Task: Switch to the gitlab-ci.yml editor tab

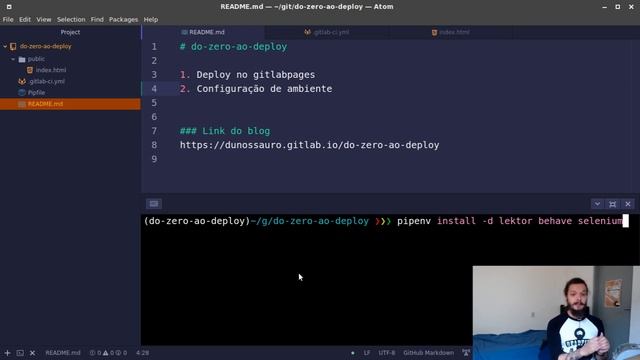Action: (x=327, y=32)
